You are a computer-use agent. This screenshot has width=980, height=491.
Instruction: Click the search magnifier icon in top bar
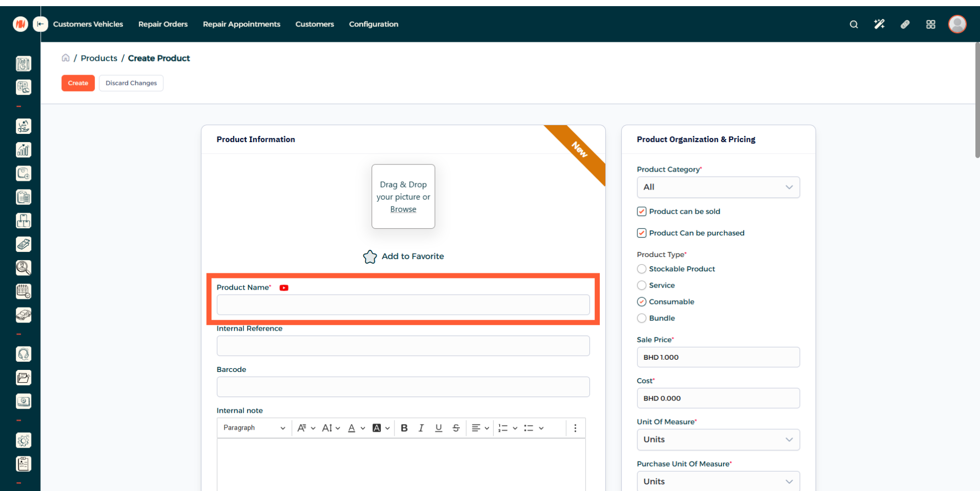click(853, 25)
